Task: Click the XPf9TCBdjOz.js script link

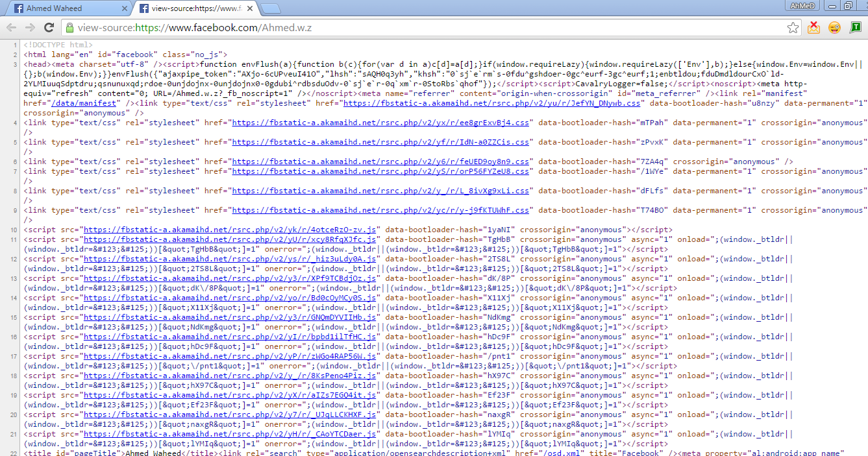Action: (230, 278)
